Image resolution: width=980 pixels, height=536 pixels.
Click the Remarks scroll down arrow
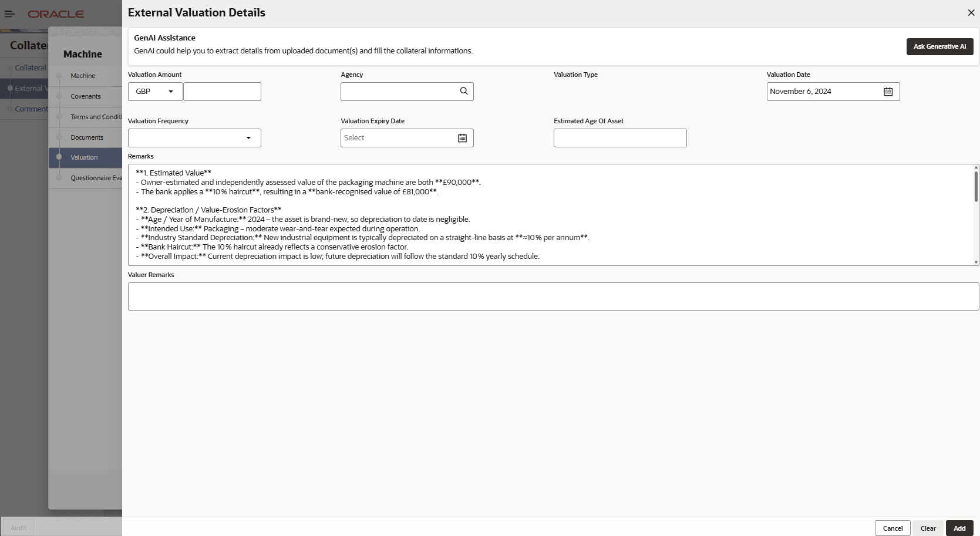976,262
